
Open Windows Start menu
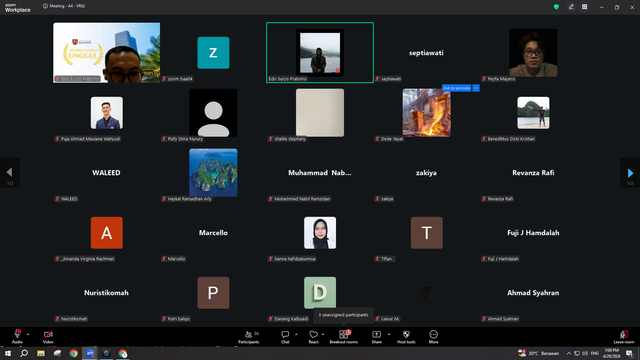tap(8, 353)
